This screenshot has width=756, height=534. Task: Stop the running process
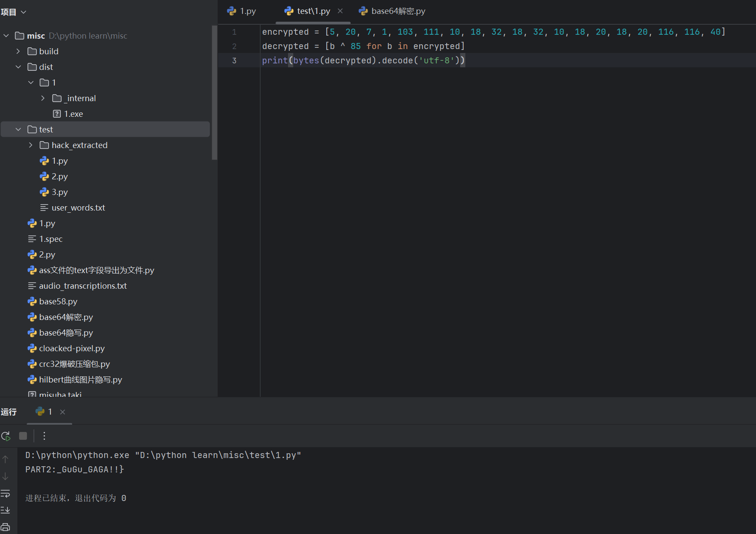(x=23, y=436)
